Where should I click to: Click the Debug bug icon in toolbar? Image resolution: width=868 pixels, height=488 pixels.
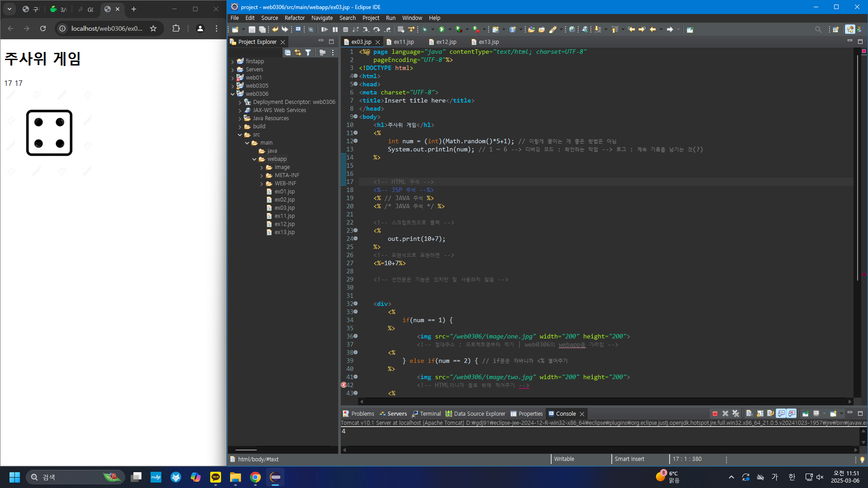pos(425,29)
